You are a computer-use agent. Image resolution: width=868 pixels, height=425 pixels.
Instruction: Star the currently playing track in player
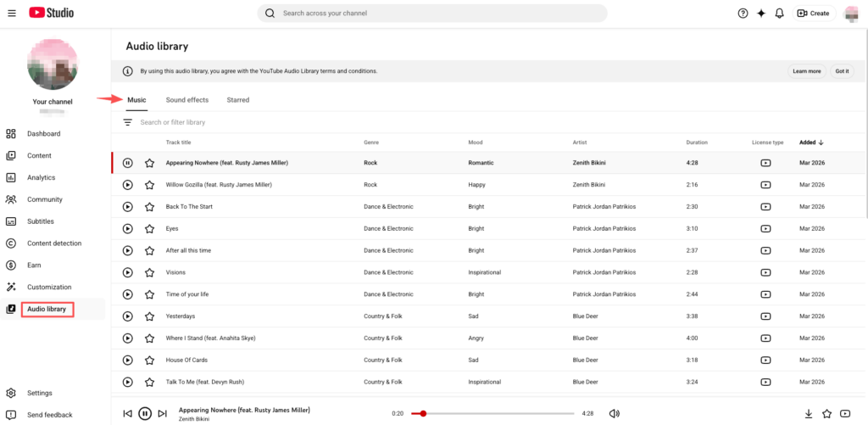(x=826, y=413)
